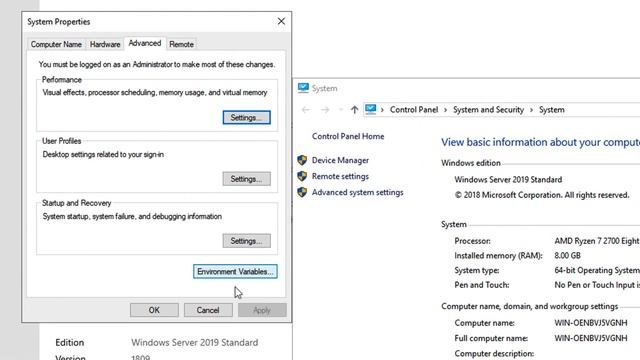Expand chevron after Control Panel breadcrumb
Image resolution: width=640 pixels, height=360 pixels.
click(x=445, y=110)
